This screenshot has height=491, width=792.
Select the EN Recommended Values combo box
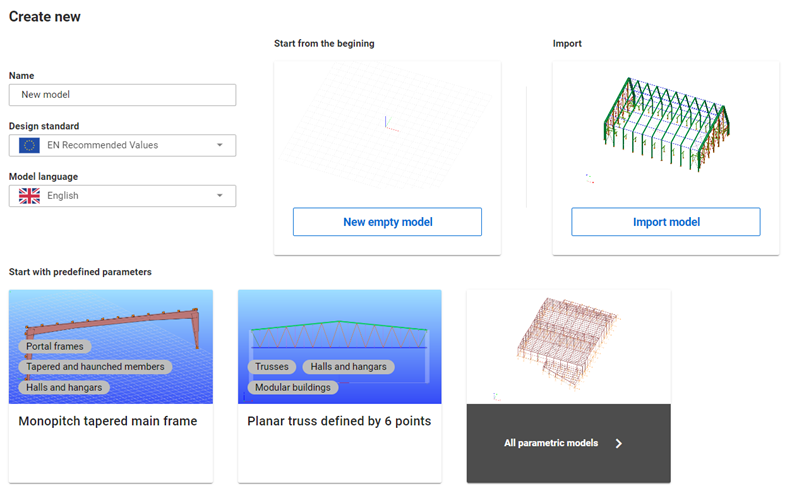coord(122,145)
